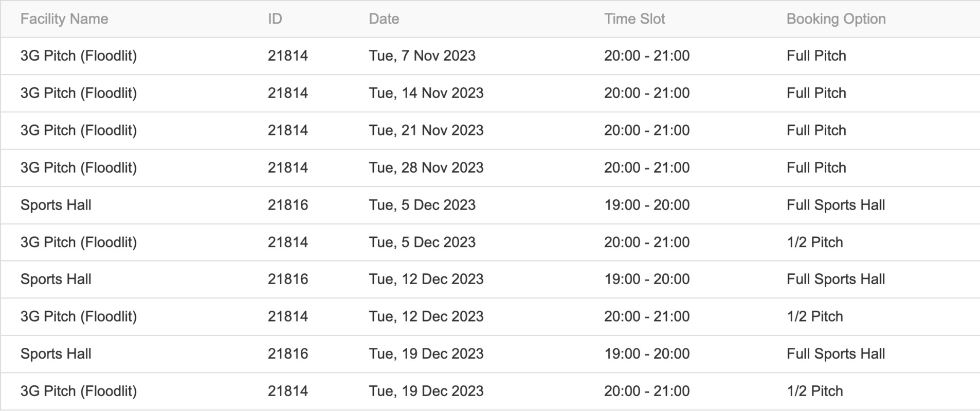The width and height of the screenshot is (980, 411).
Task: Select Full Pitch option for 7 Nov 2023
Action: tap(816, 56)
